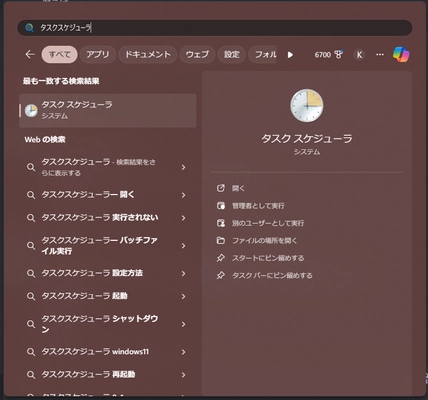428x400 pixels.
Task: Click pin icon for スタートにピン留めする
Action: [x=221, y=258]
